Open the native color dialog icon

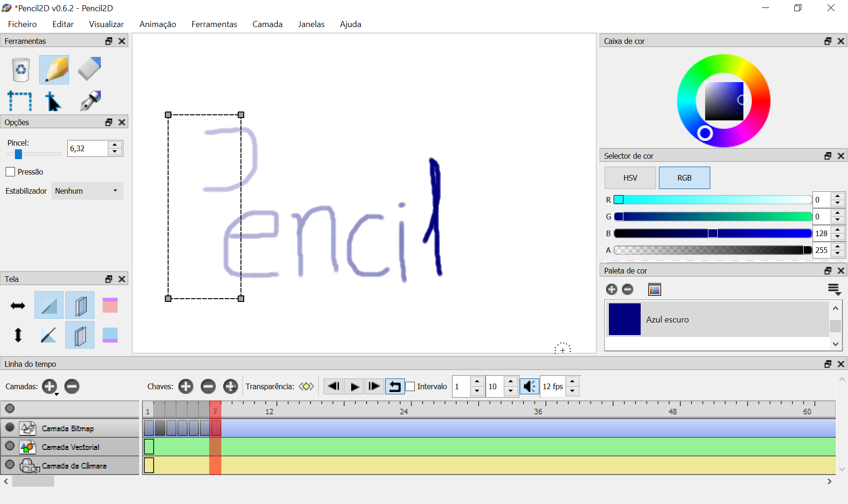coord(655,289)
